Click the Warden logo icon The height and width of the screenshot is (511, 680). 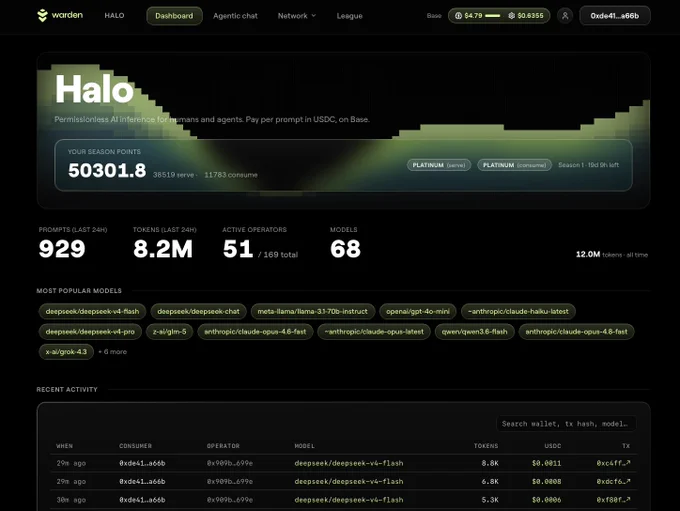tap(42, 16)
